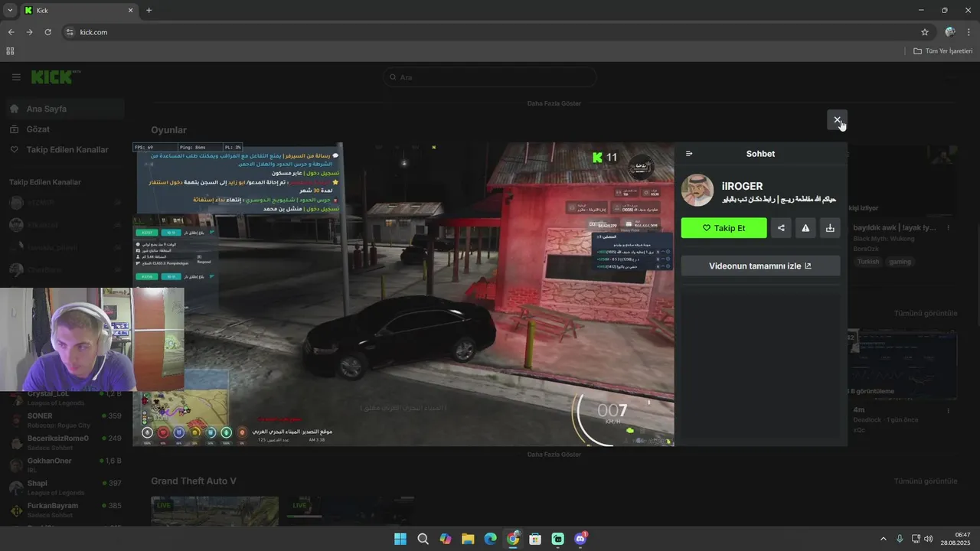Open SONER channel in sidebar
The image size is (980, 551).
(64, 420)
